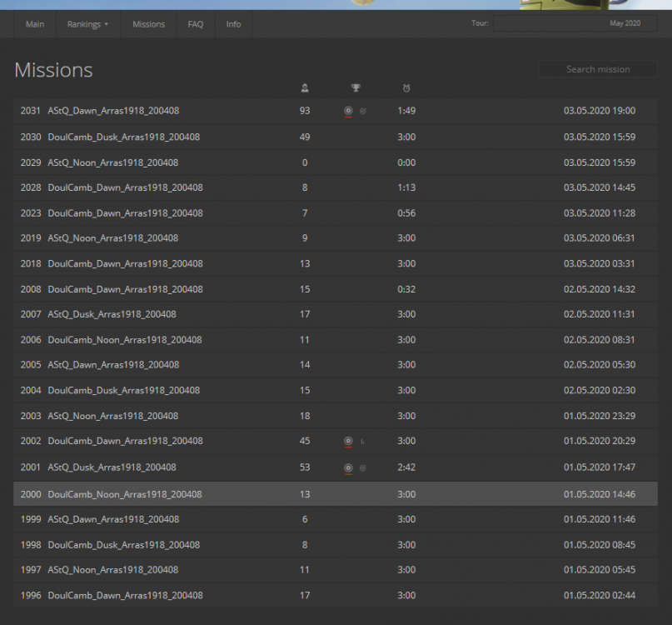Click the stopwatch duration column icon

point(406,87)
